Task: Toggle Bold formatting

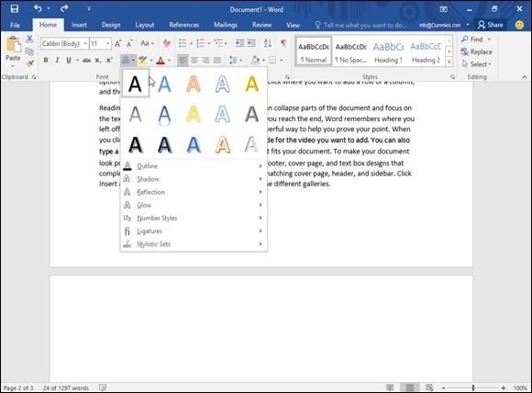Action: (46, 60)
